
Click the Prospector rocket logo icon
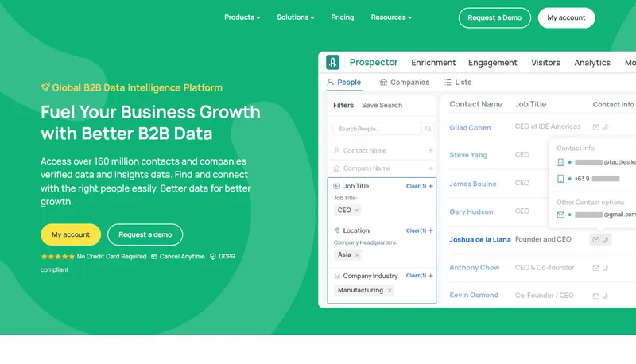(332, 63)
